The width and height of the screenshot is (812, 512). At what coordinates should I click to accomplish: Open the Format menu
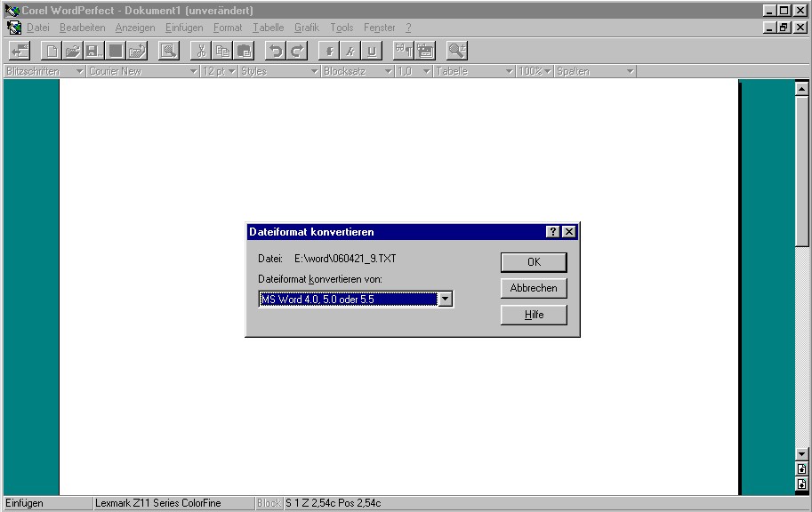(x=228, y=28)
